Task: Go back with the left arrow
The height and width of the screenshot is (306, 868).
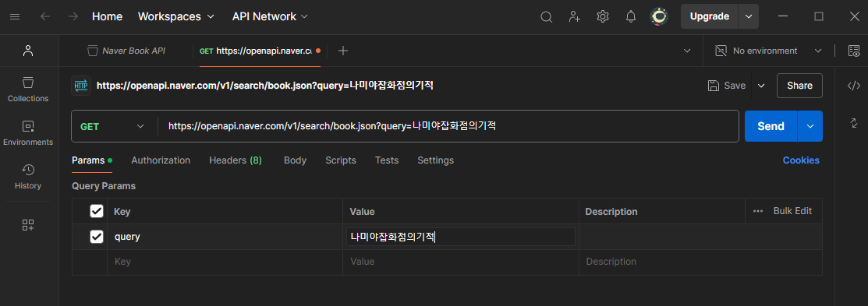Action: [45, 16]
